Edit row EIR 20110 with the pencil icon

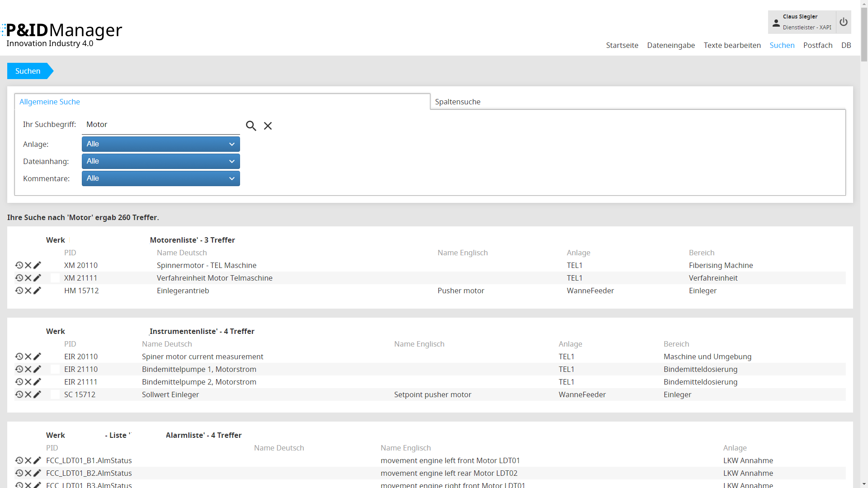click(37, 357)
